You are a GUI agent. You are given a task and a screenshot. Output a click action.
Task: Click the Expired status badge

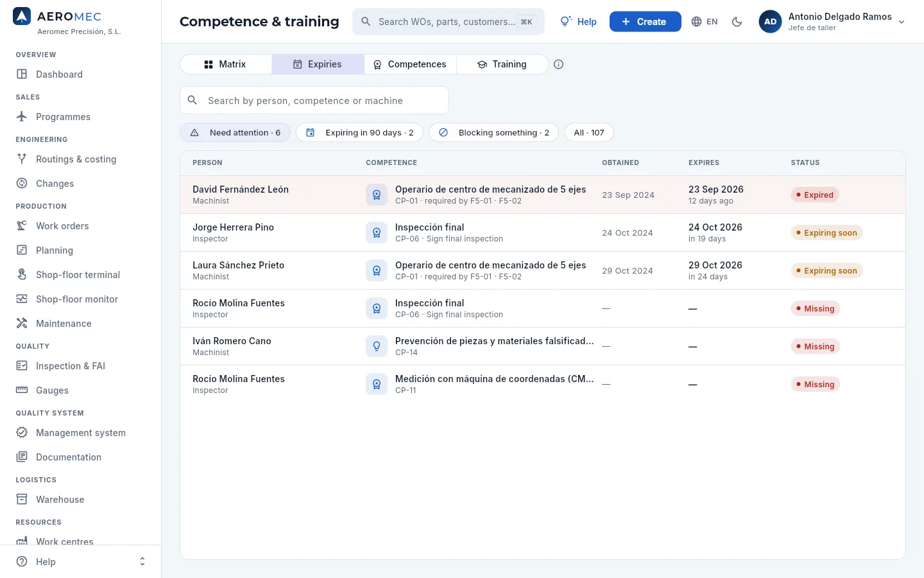point(815,195)
